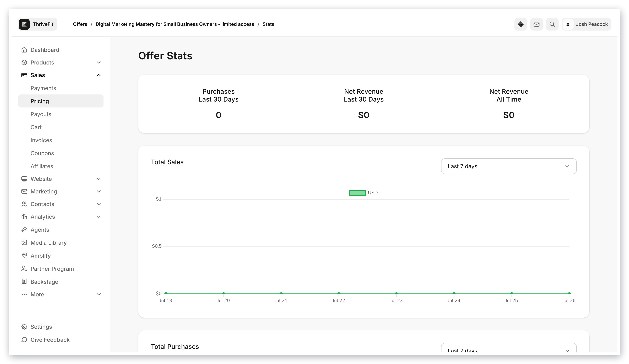Click the ThriveFit site name button

tap(38, 24)
